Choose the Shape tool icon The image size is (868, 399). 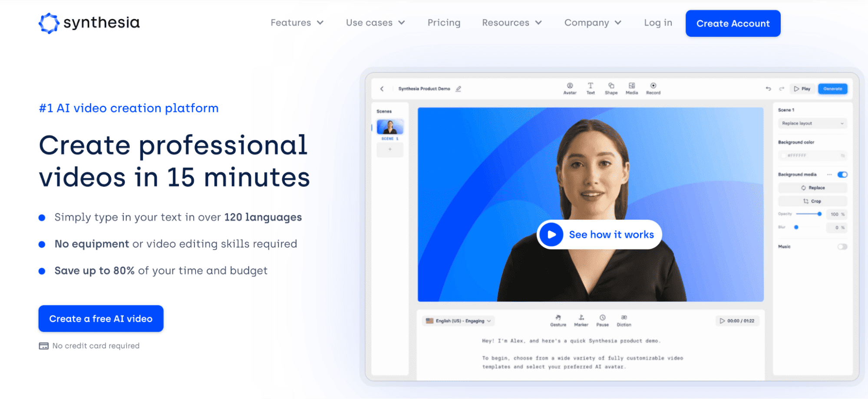click(x=611, y=86)
